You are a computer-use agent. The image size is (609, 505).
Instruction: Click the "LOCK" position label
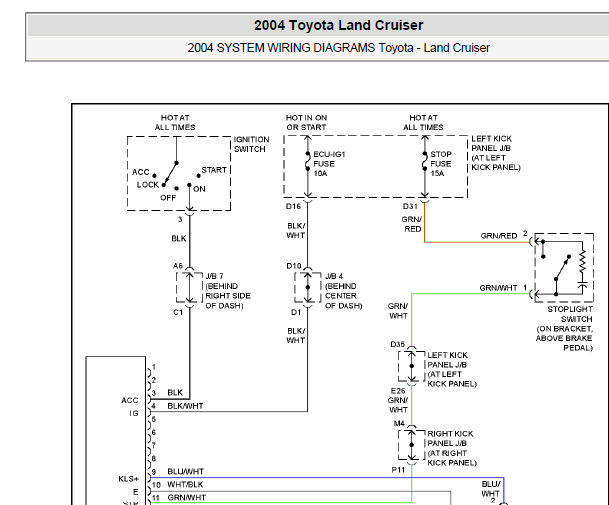148,185
